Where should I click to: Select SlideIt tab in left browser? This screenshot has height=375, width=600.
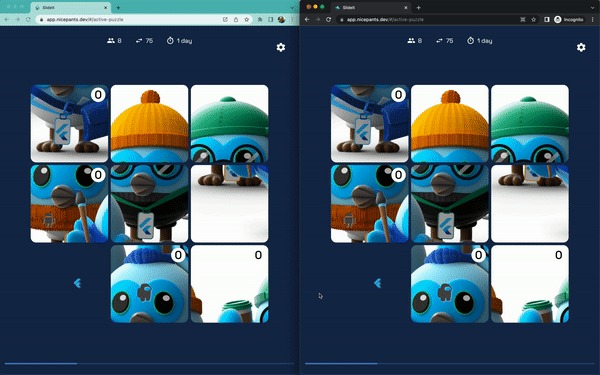(x=71, y=7)
